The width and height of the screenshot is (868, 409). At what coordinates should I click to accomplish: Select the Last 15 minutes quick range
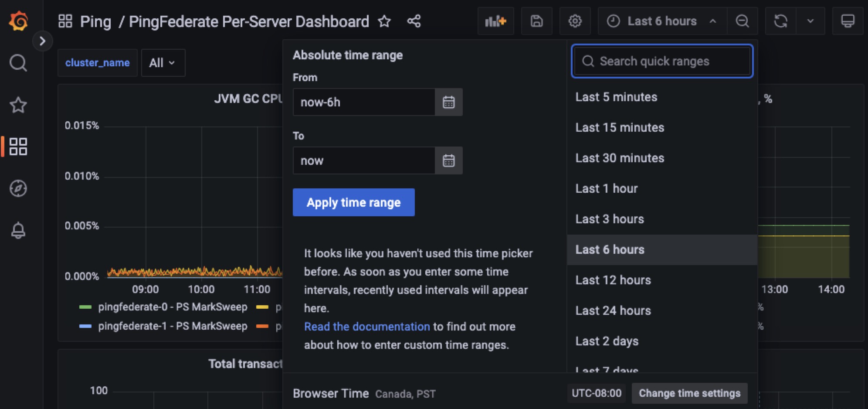point(620,127)
